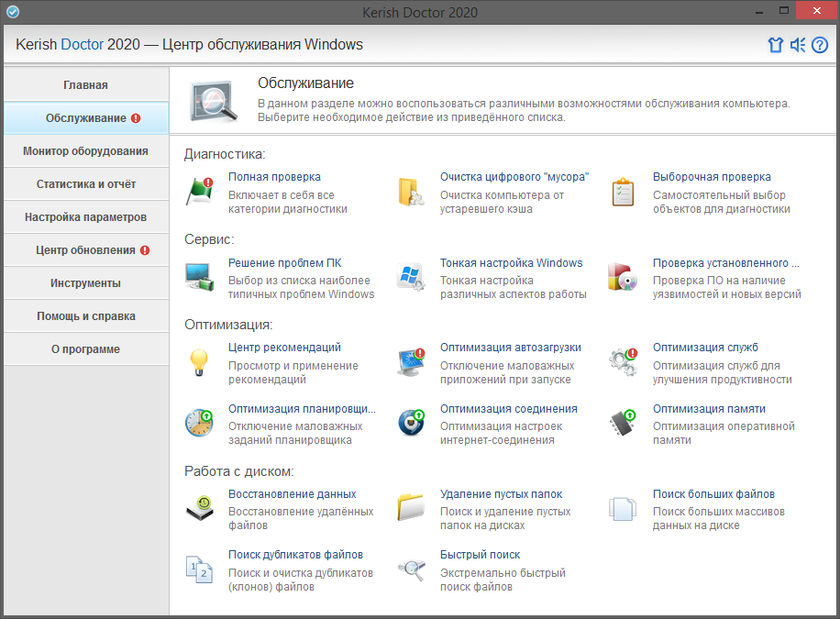Open the Монитор оборудования section
Image resolution: width=840 pixels, height=619 pixels.
85,151
